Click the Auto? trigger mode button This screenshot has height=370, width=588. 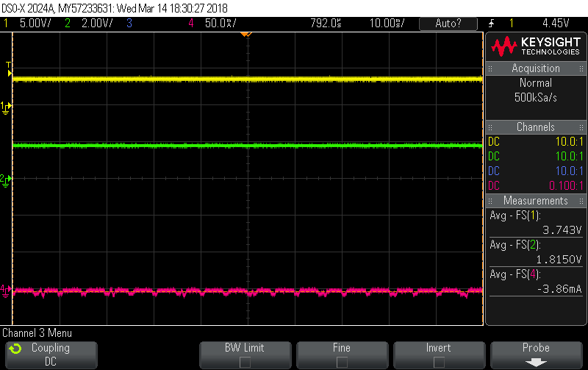click(448, 24)
